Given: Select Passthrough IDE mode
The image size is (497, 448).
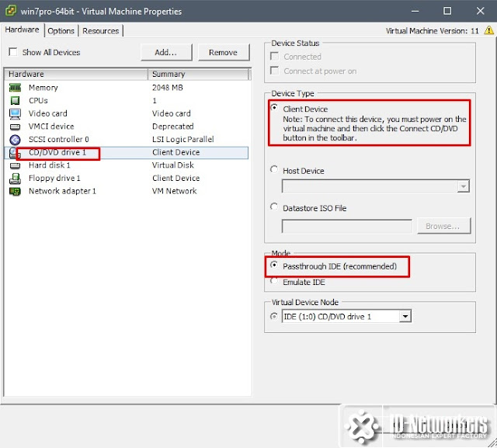Looking at the screenshot, I should click(x=274, y=265).
